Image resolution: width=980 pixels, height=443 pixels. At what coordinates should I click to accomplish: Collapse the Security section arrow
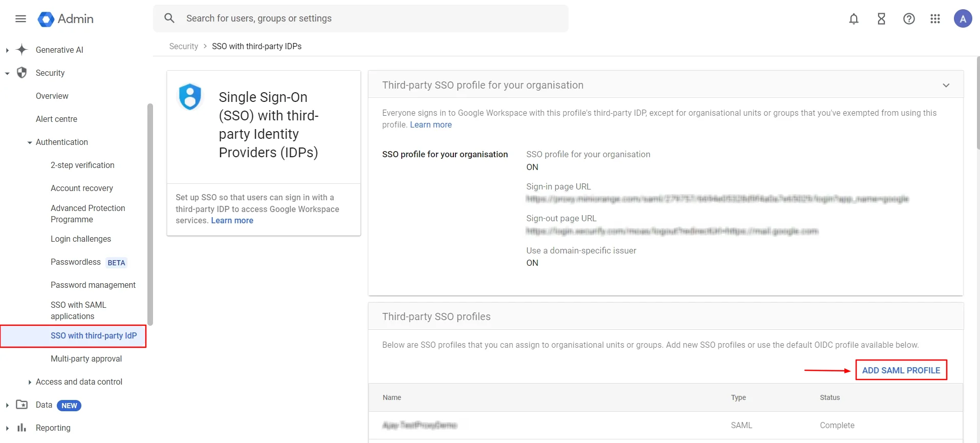(7, 73)
